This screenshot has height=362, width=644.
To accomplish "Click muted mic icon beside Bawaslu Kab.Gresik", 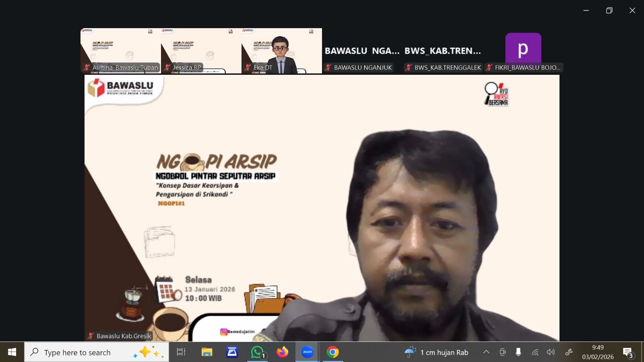I will (91, 336).
